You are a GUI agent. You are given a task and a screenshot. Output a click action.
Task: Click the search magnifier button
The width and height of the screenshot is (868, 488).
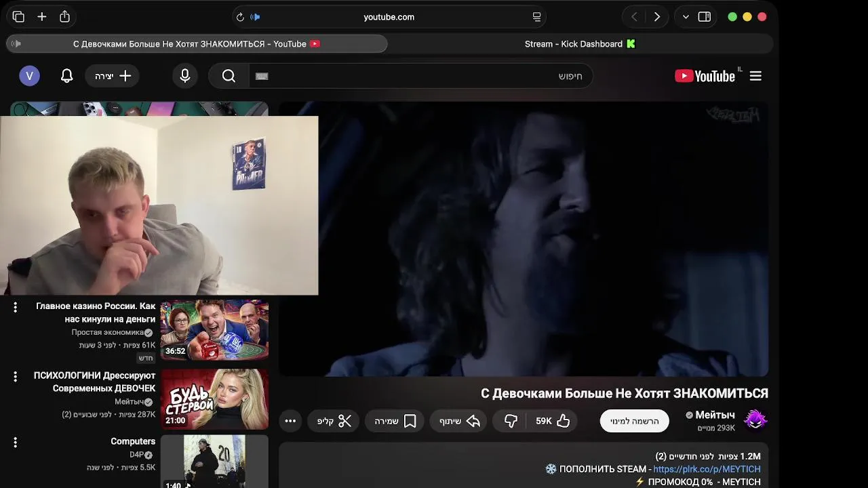tap(229, 76)
